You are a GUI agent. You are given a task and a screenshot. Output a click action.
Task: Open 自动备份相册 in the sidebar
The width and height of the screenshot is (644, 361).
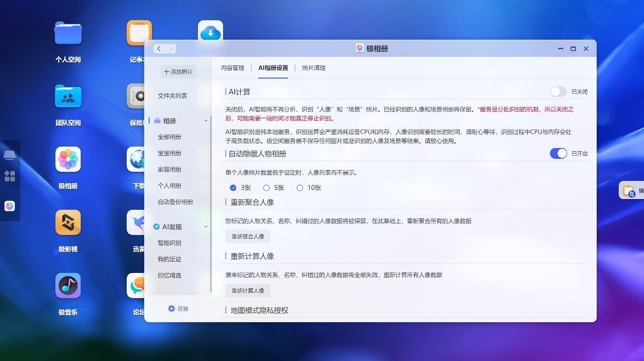175,202
